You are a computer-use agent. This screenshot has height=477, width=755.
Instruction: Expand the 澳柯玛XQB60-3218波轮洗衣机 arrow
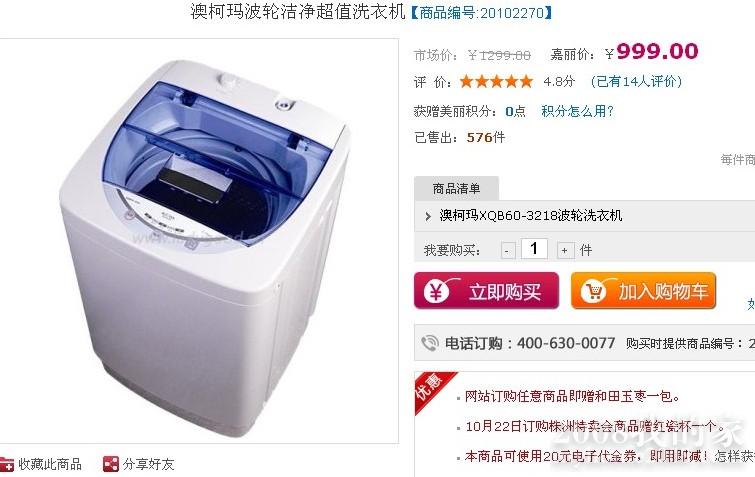pyautogui.click(x=428, y=216)
